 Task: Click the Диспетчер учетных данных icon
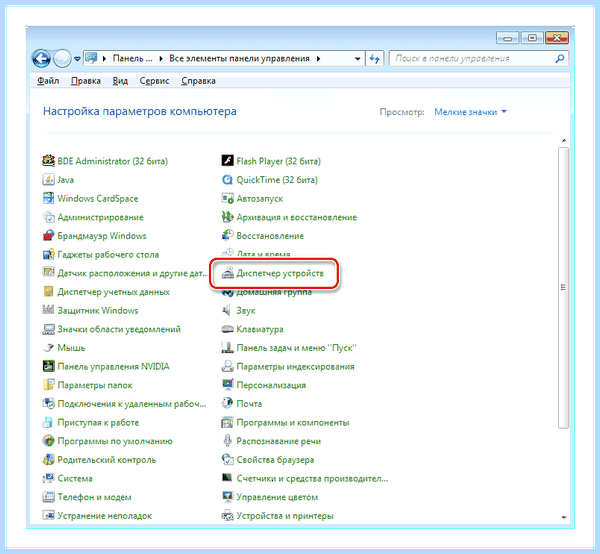click(x=48, y=292)
